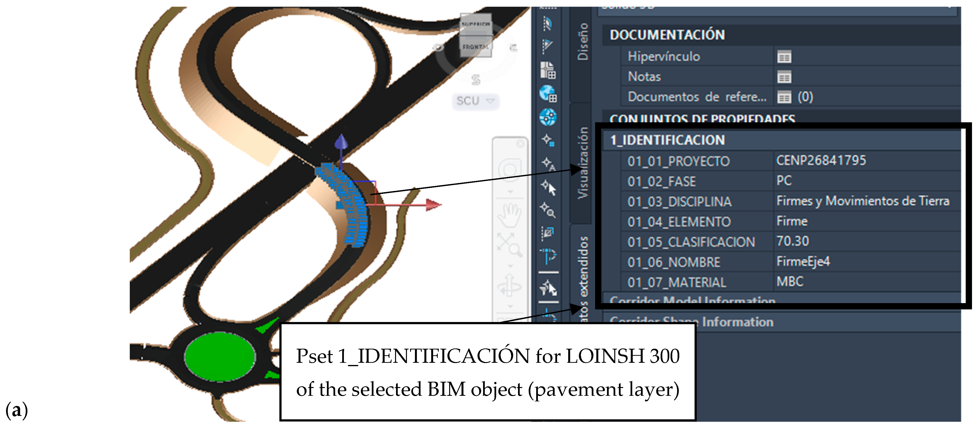The width and height of the screenshot is (980, 430).
Task: Click the Pan hand tool in navigation bar
Action: (x=510, y=215)
